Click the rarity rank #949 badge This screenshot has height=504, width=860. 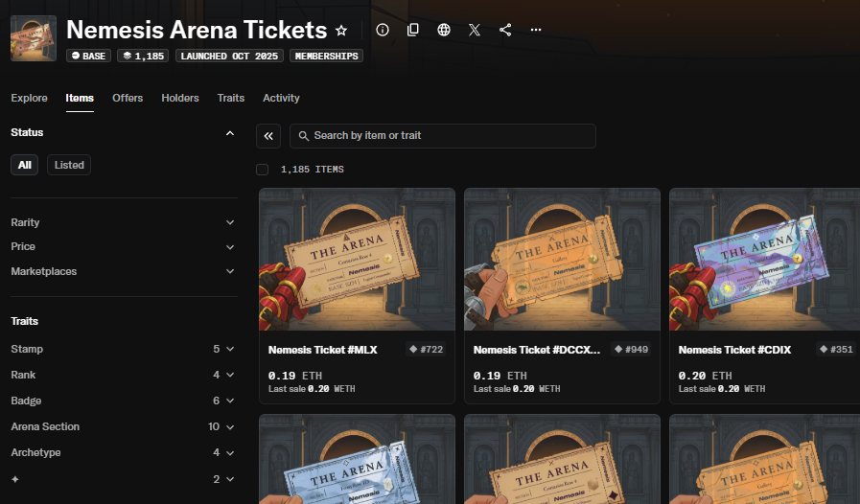(x=631, y=350)
